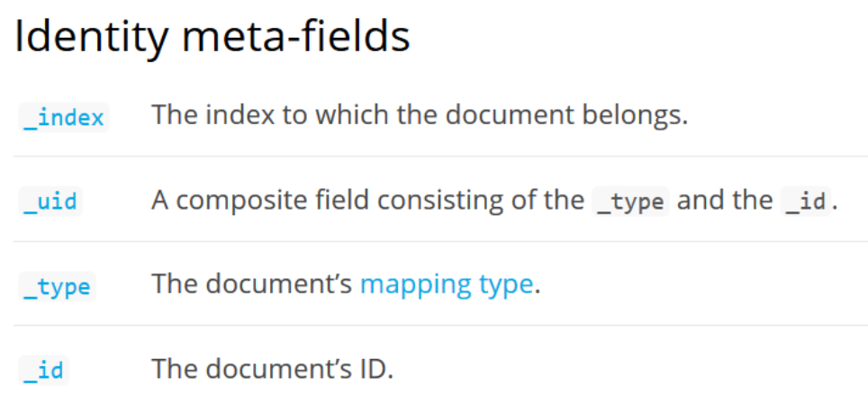Open the _index meta-field link

64,117
